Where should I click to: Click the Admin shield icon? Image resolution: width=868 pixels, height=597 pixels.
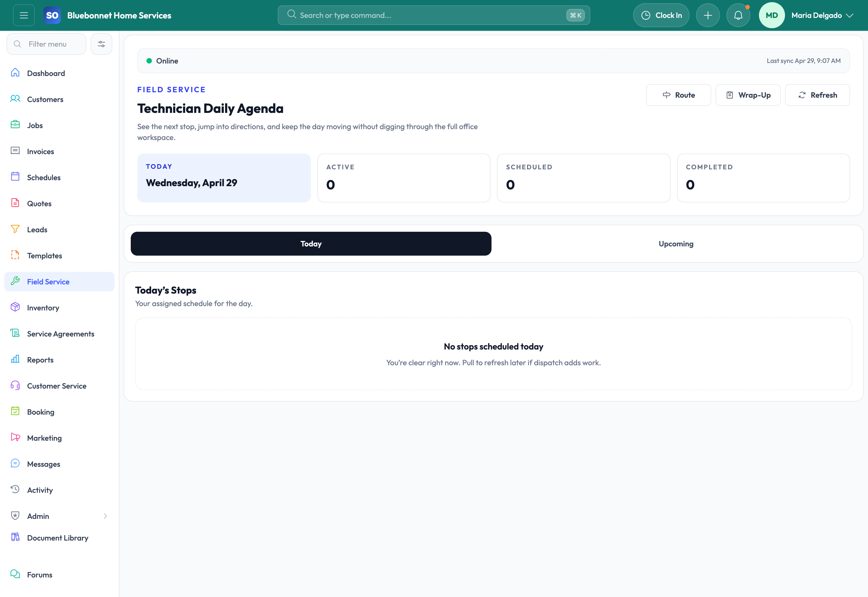(15, 515)
